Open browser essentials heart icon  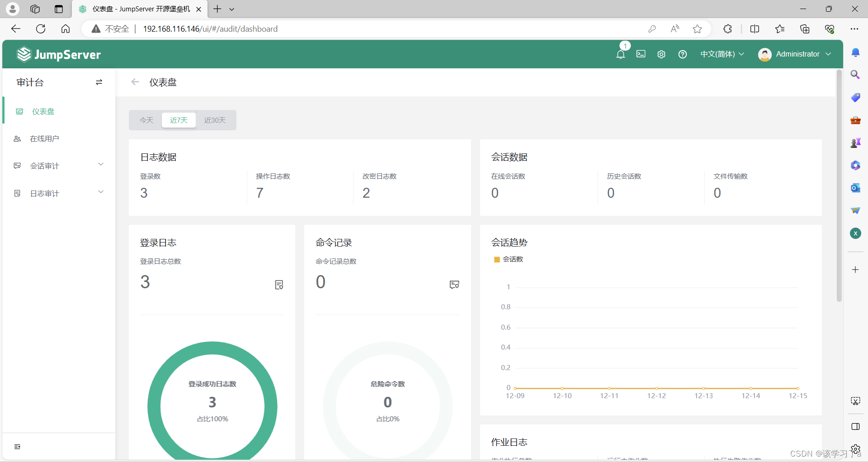click(x=830, y=29)
